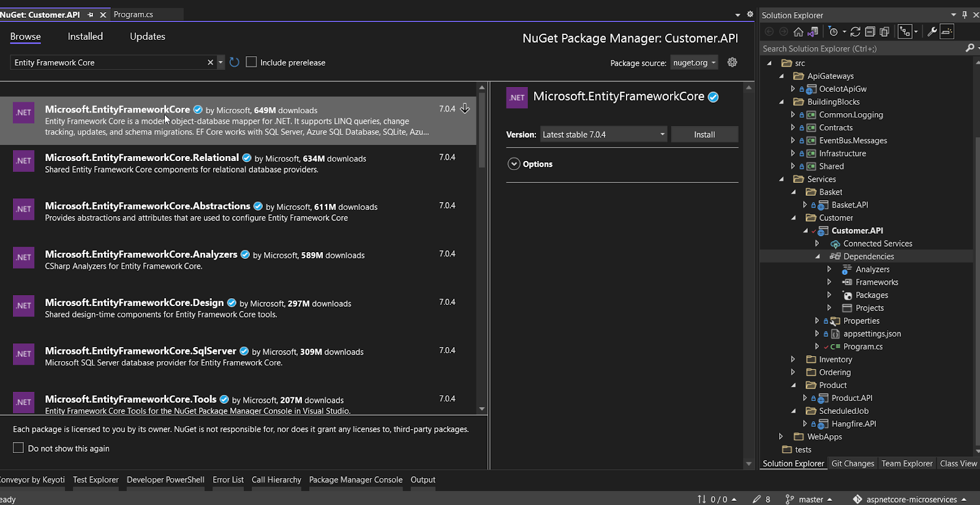Screen dimensions: 980x505
Task: Select Hangfire.API project in tree
Action: point(853,424)
